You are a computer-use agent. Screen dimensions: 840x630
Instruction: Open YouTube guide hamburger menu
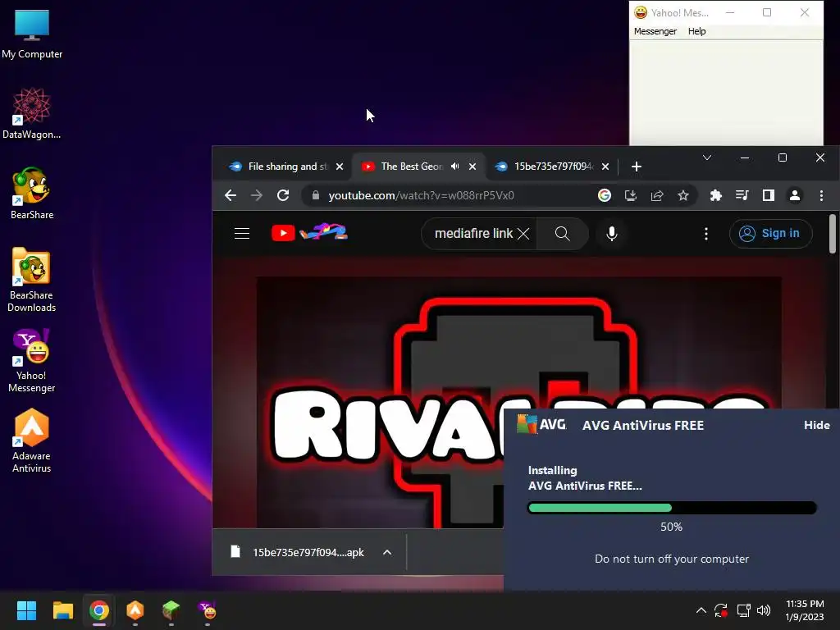(x=242, y=234)
